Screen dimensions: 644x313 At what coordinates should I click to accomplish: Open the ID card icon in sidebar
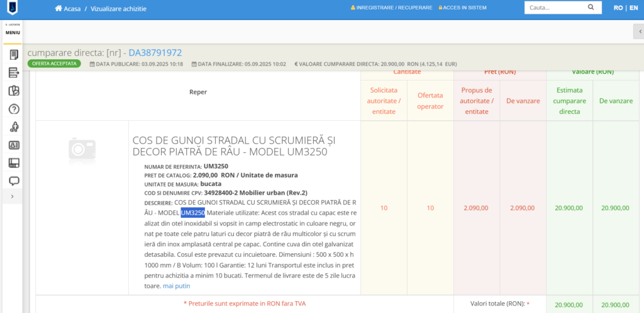point(13,145)
